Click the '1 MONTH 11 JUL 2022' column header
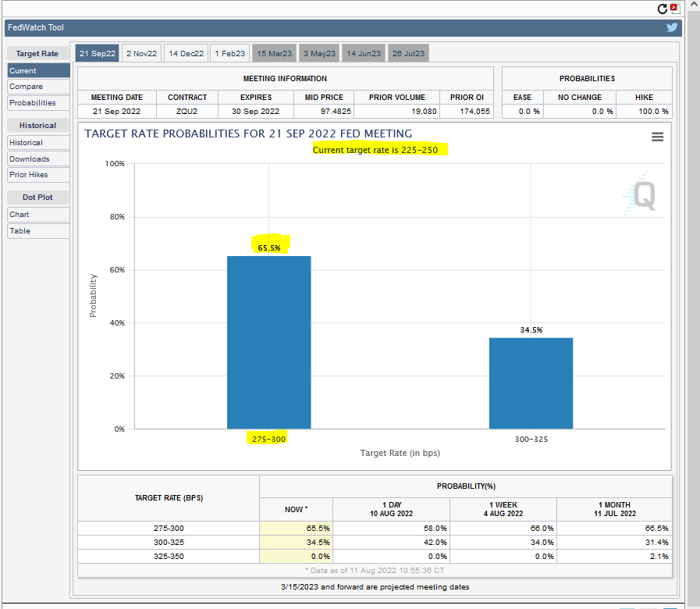This screenshot has height=609, width=700. click(615, 509)
